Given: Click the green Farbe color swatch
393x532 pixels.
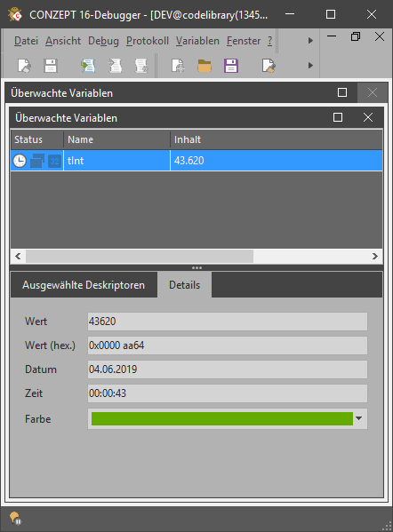Looking at the screenshot, I should (x=222, y=418).
